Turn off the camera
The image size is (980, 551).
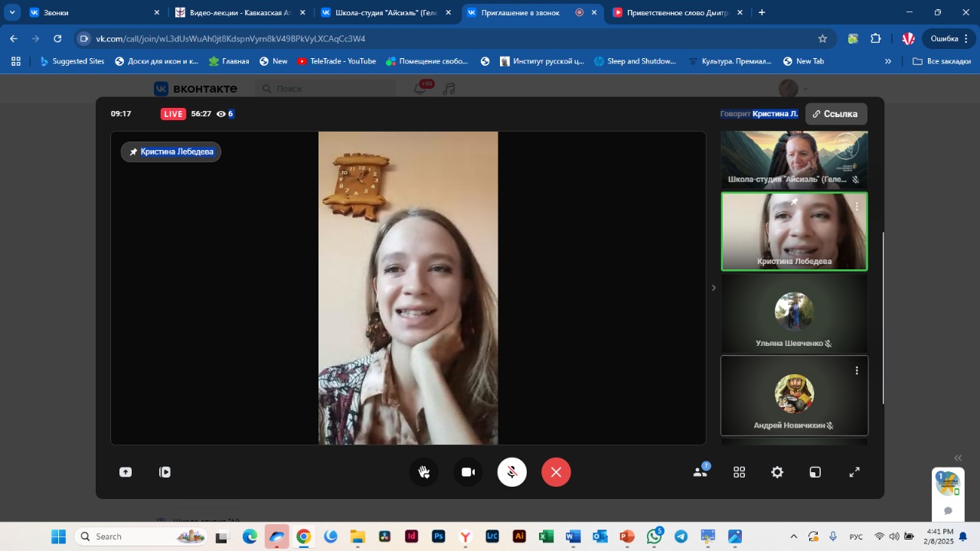pyautogui.click(x=468, y=472)
